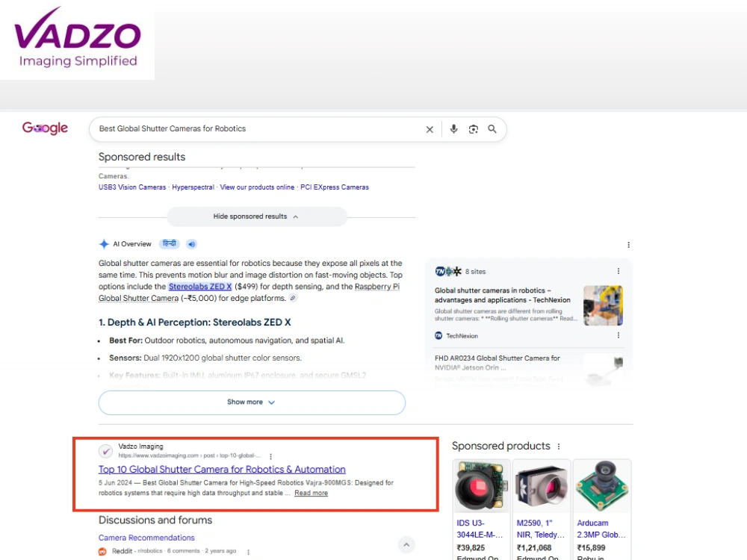This screenshot has width=747, height=560.
Task: Play AI Overview audio with speaker icon
Action: 191,244
